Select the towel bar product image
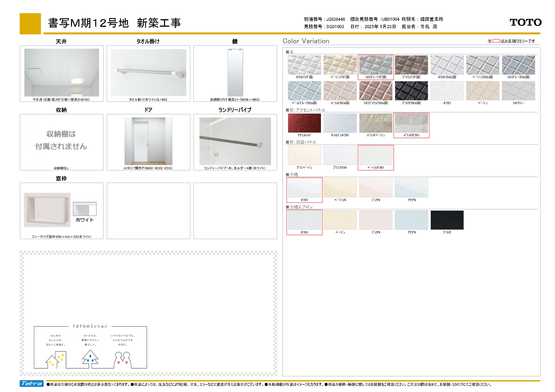The image size is (555, 392). click(148, 72)
